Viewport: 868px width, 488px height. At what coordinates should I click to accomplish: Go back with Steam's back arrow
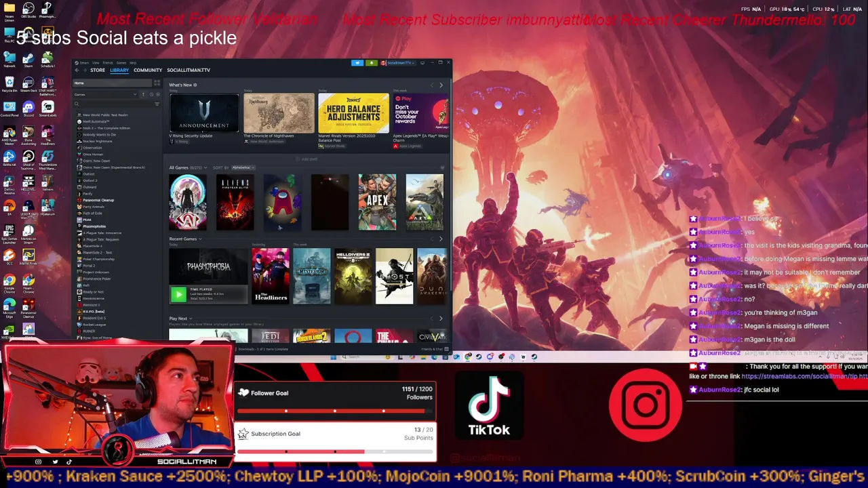pyautogui.click(x=77, y=70)
